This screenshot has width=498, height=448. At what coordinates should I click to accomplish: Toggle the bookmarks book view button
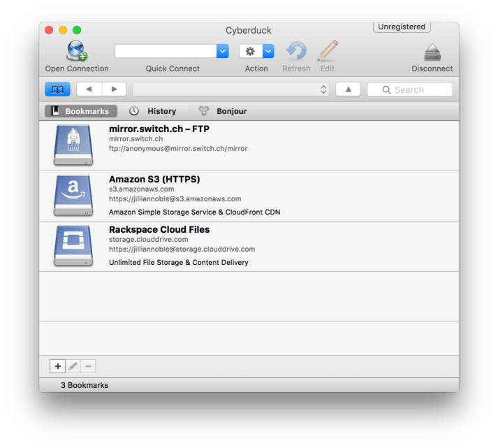click(x=57, y=89)
